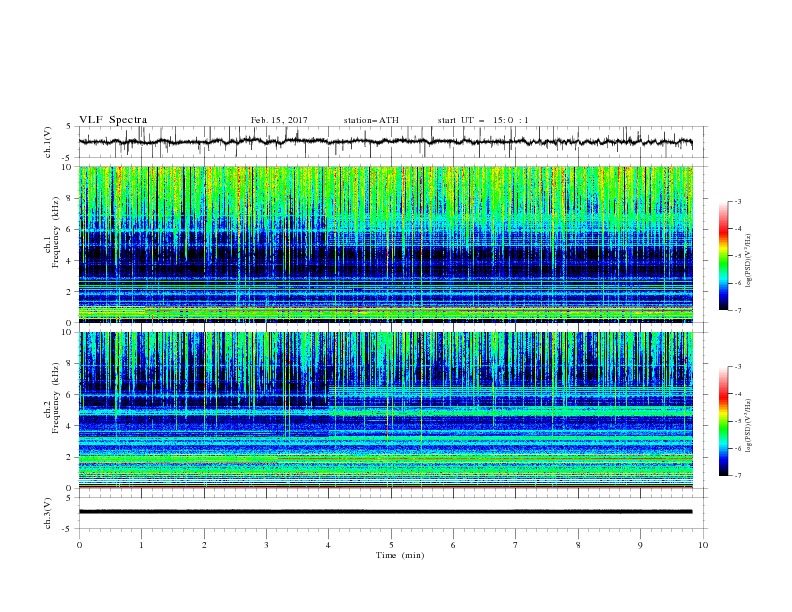Click the ch.2 color bar "log(PSD)(V²/Hz)" label
The height and width of the screenshot is (612, 792).
tap(749, 425)
